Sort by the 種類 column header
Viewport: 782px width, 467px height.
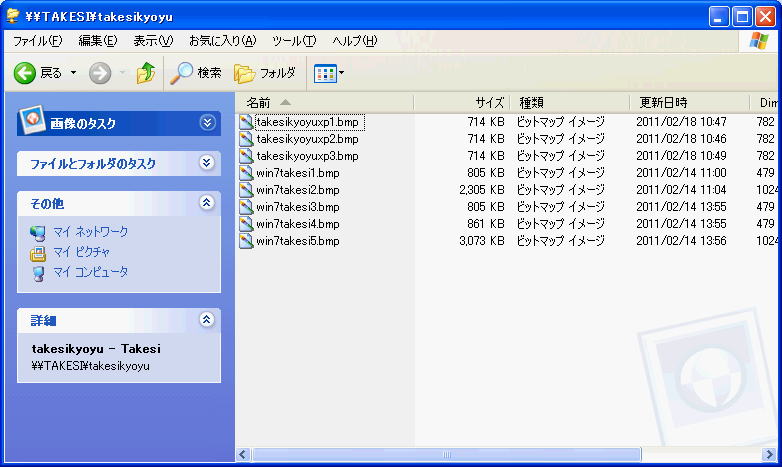pos(570,103)
